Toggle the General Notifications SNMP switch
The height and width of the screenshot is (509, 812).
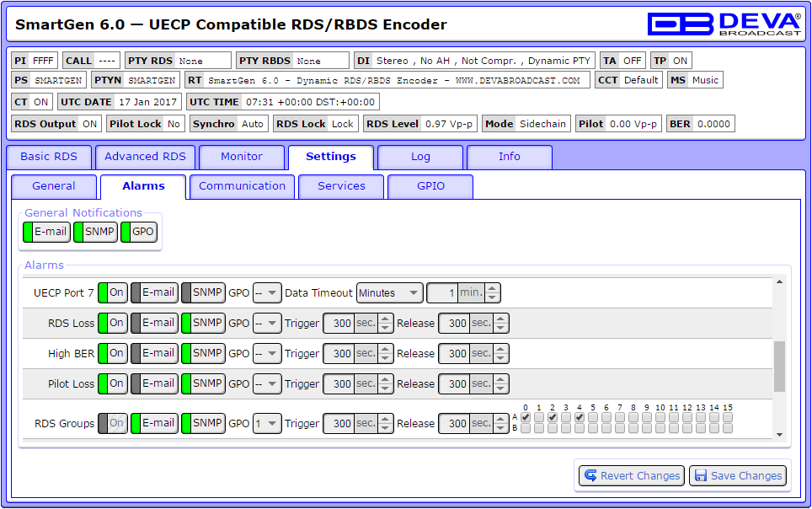click(95, 233)
